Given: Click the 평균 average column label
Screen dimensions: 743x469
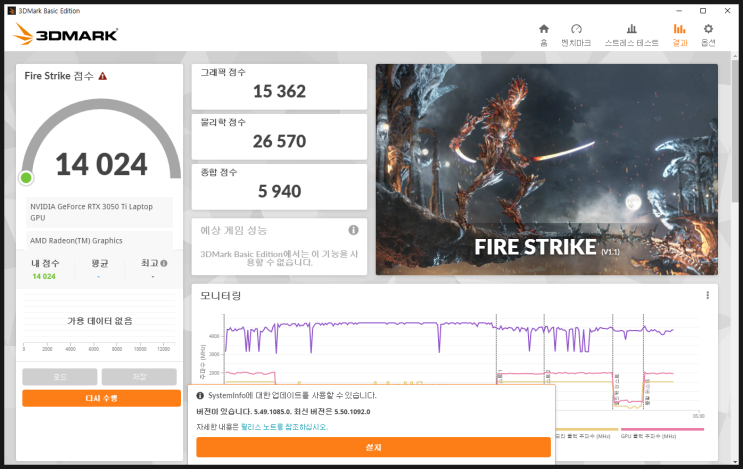Looking at the screenshot, I should (100, 263).
